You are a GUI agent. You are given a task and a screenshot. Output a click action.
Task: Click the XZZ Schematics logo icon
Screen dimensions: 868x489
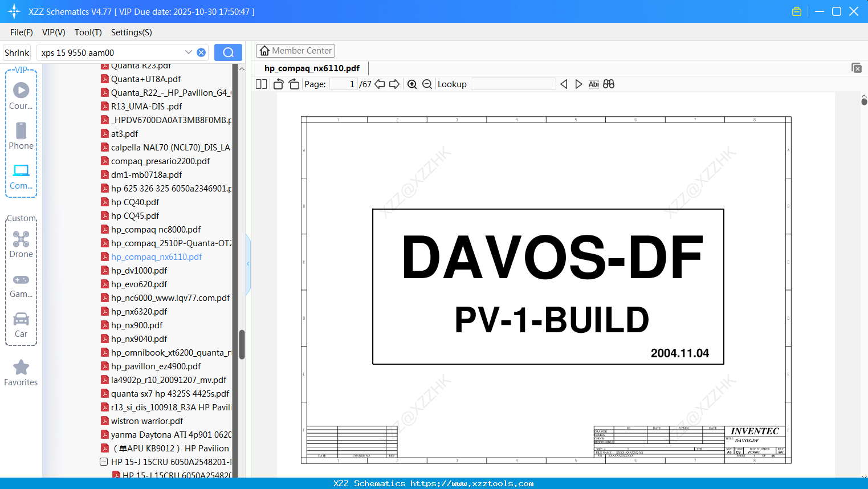click(14, 11)
